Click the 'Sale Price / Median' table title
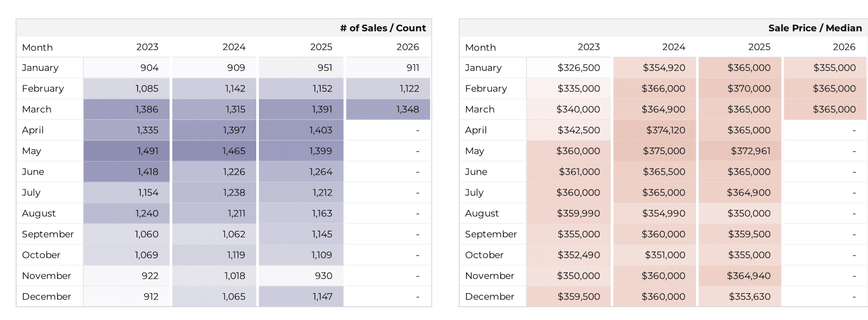868x320 pixels. (814, 28)
